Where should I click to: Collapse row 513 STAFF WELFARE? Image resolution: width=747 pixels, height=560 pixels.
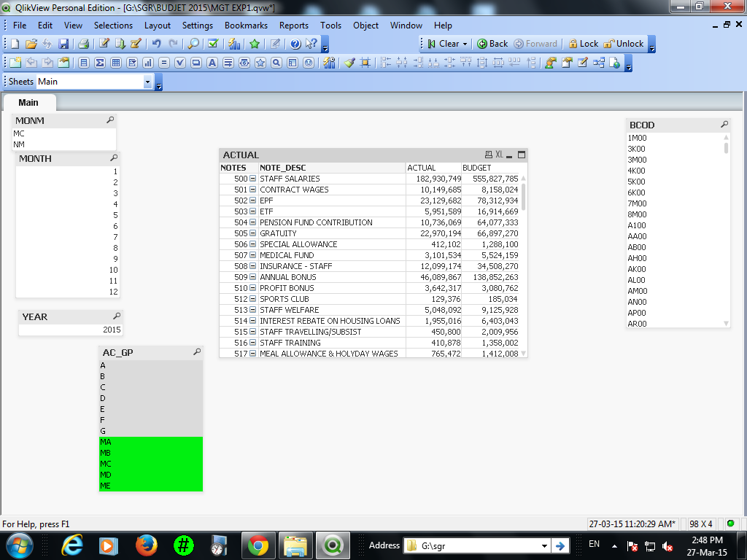pyautogui.click(x=253, y=310)
